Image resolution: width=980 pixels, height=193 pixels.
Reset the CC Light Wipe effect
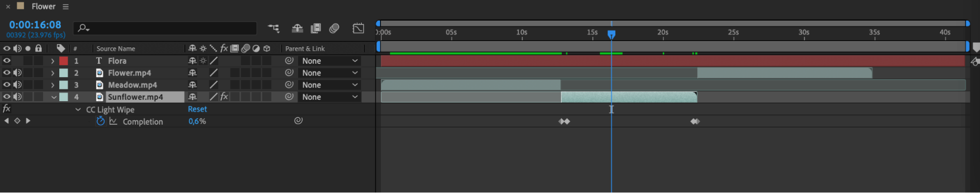coord(198,109)
